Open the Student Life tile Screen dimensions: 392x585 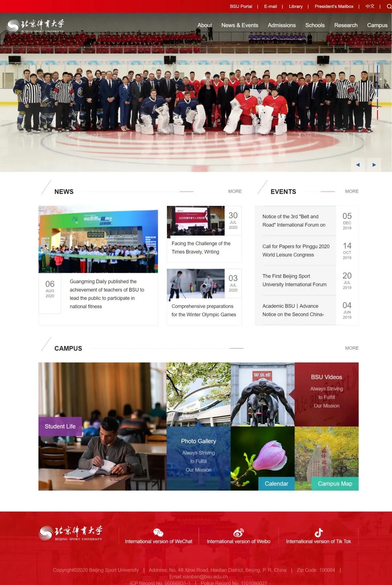pyautogui.click(x=60, y=426)
